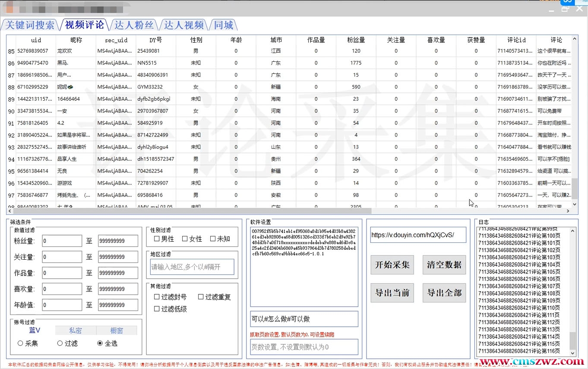Click the 地区过滤 region input box
This screenshot has width=588, height=369.
click(192, 267)
